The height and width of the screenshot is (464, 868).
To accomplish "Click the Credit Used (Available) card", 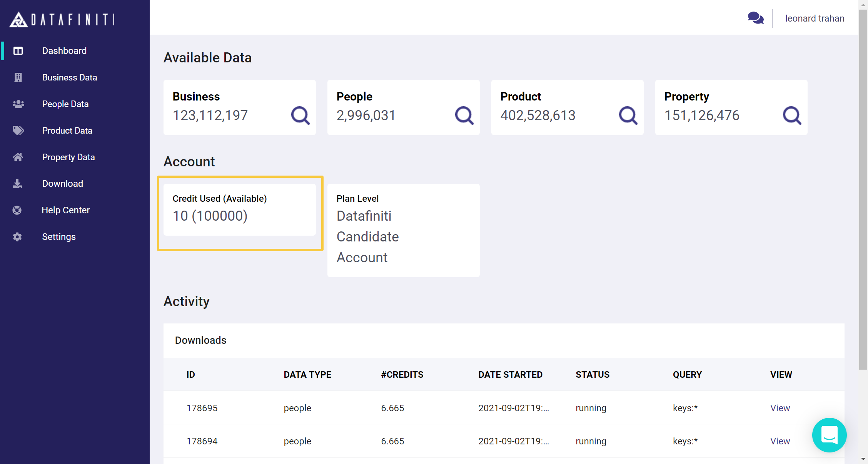I will (x=239, y=209).
